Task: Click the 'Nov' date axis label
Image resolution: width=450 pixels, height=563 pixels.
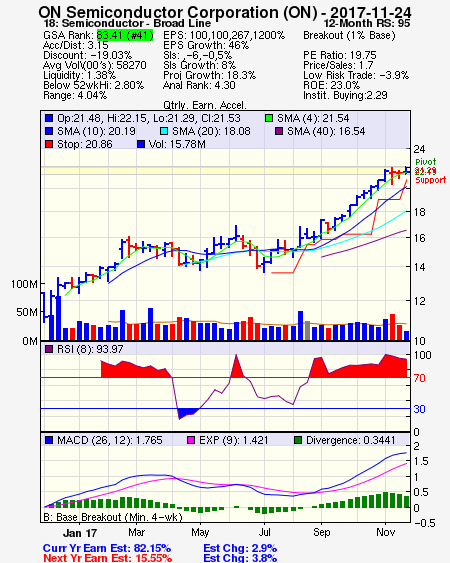Action: pos(385,532)
